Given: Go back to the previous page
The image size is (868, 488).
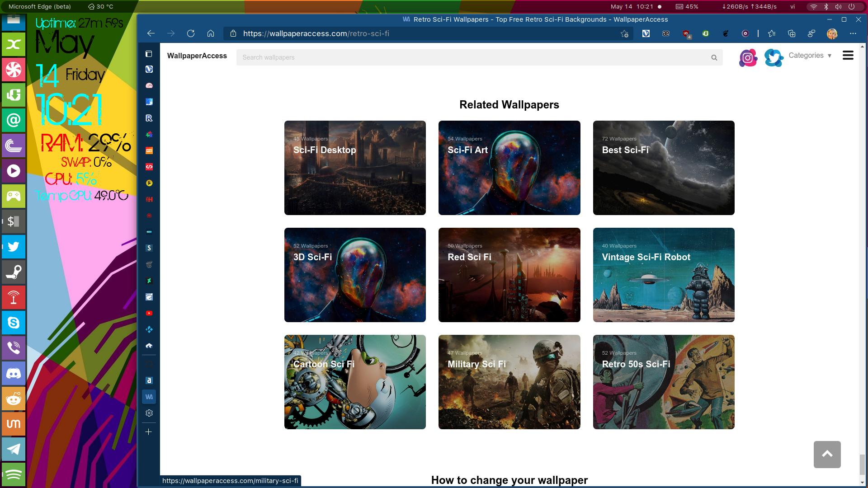Looking at the screenshot, I should coord(151,33).
